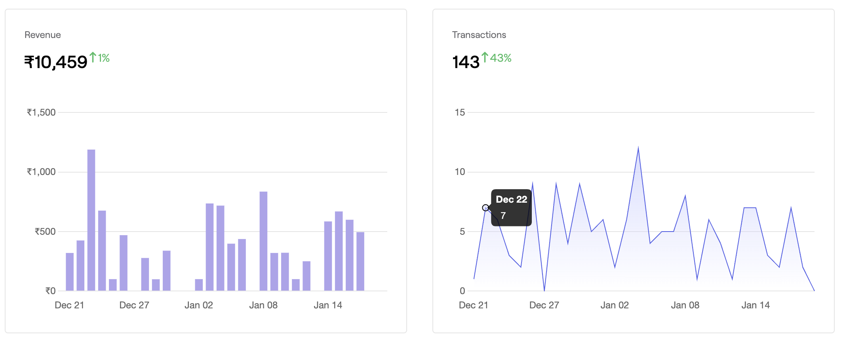Viewport: 868px width, 342px height.
Task: Click the ₹0 axis label
Action: [50, 291]
